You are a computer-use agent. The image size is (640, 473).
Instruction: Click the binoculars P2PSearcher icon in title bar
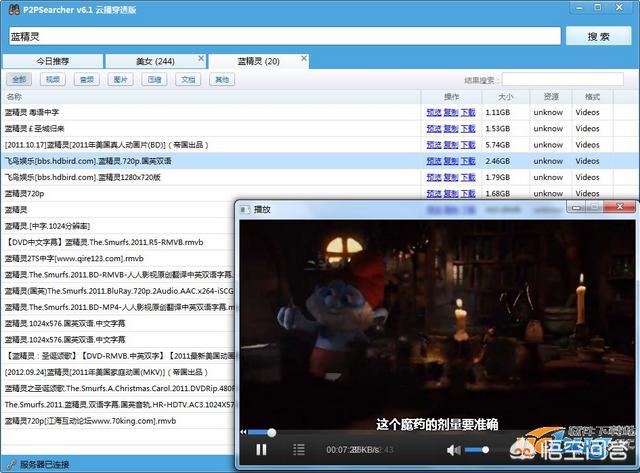pyautogui.click(x=14, y=9)
